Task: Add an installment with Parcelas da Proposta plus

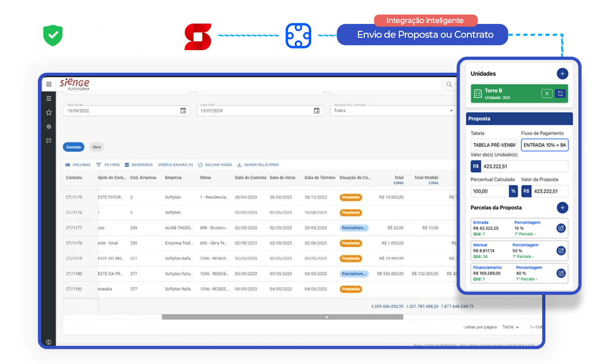Action: 562,208
